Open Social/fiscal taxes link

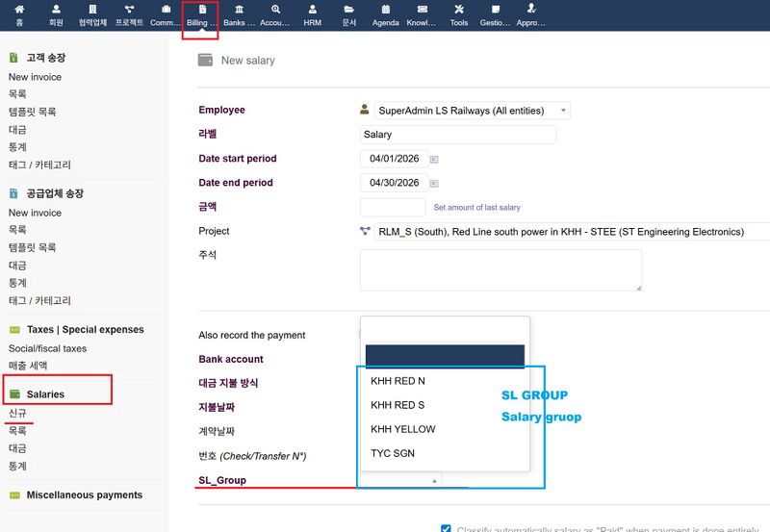pos(47,348)
